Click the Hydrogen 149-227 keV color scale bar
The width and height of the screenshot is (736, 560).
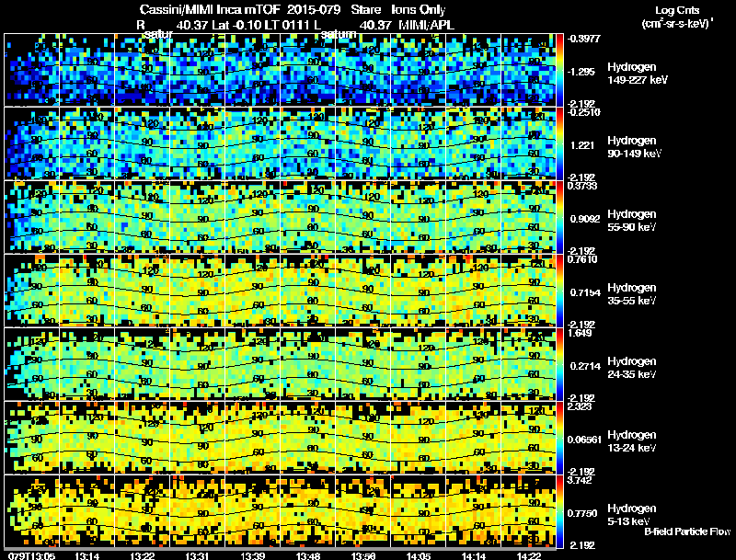559,70
